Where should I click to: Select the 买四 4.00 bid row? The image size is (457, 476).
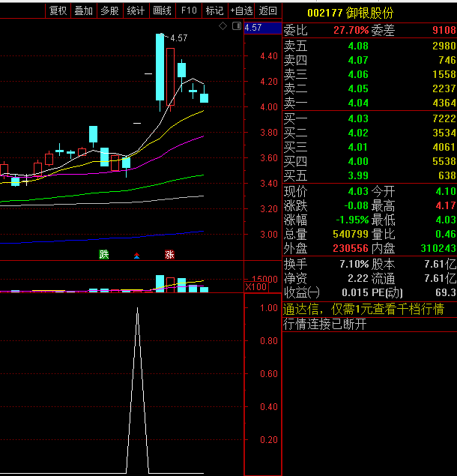click(x=369, y=161)
